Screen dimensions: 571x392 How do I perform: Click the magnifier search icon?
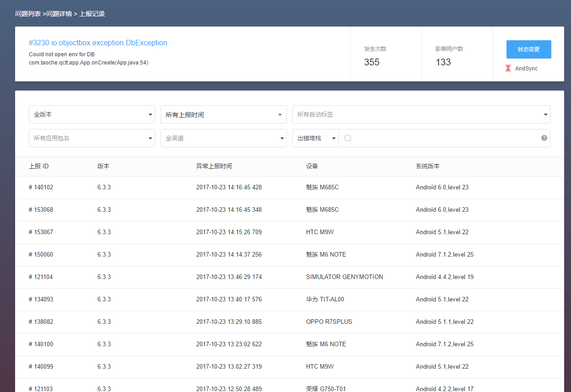point(348,138)
